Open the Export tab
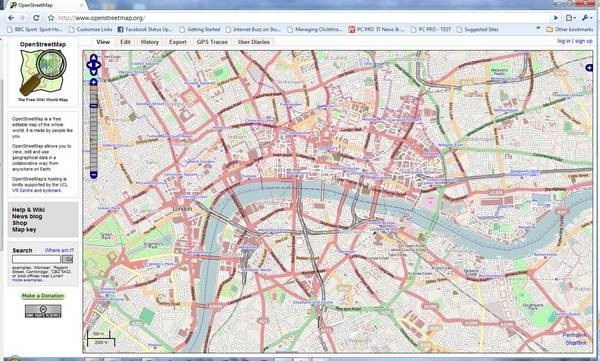Screen dimensions: 600x361 178,42
